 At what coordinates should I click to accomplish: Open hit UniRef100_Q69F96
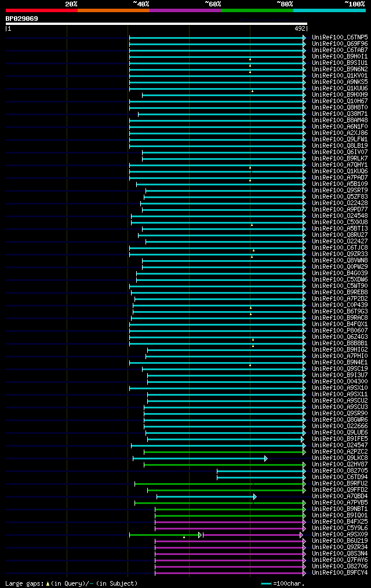point(340,44)
